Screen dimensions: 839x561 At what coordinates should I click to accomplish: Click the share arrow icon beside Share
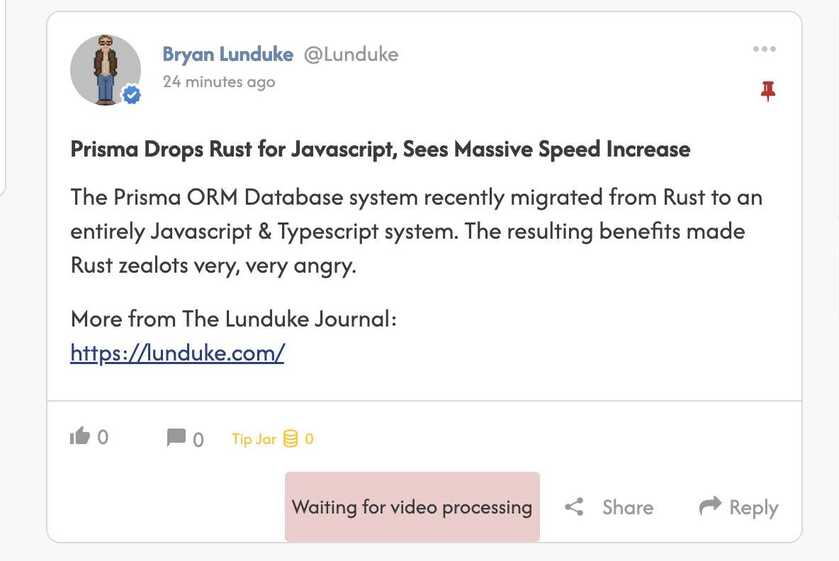click(574, 507)
